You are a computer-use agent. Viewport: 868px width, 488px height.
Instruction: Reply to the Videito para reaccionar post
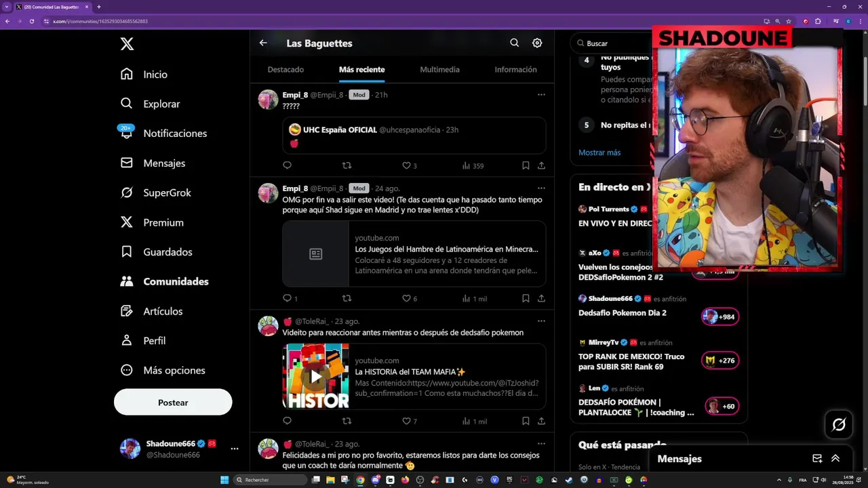point(287,421)
